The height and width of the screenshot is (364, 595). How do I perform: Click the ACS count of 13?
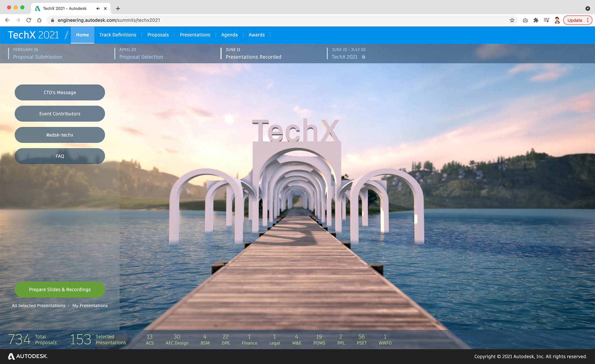click(150, 339)
